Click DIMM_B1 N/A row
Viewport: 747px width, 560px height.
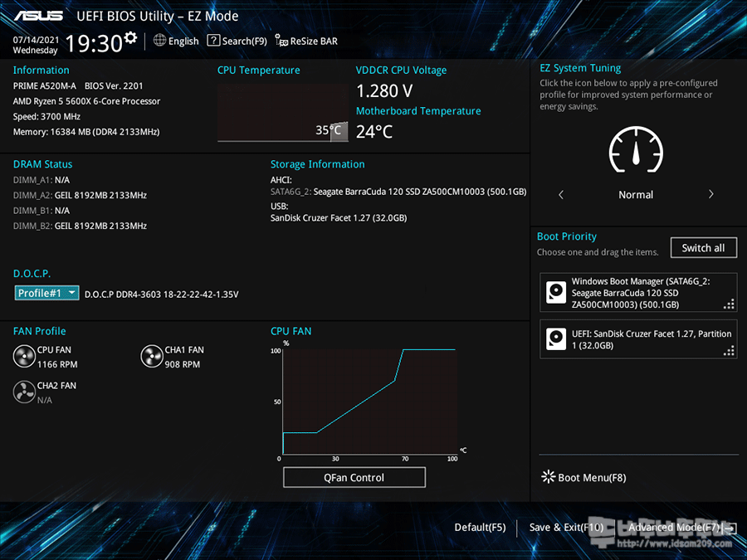[x=41, y=211]
